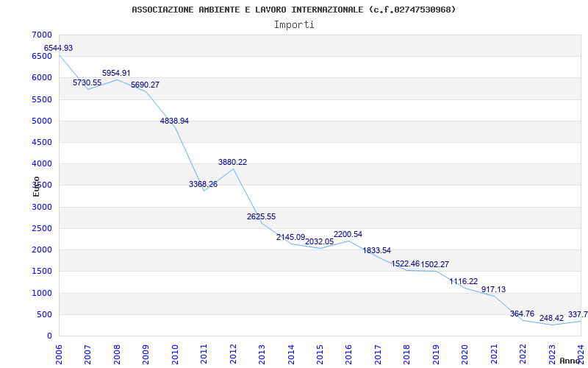Select the 5730.55 data label
This screenshot has height=368, width=588.
click(87, 82)
